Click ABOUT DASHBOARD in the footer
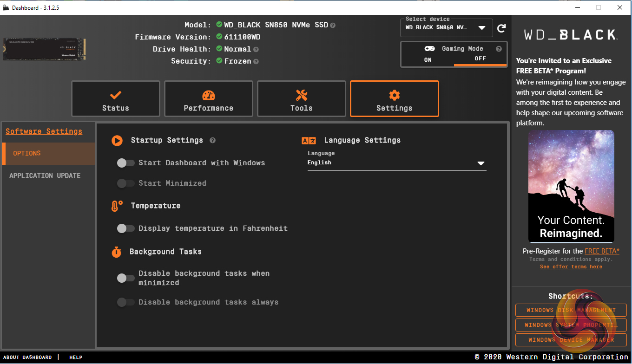The width and height of the screenshot is (632, 364). point(27,357)
